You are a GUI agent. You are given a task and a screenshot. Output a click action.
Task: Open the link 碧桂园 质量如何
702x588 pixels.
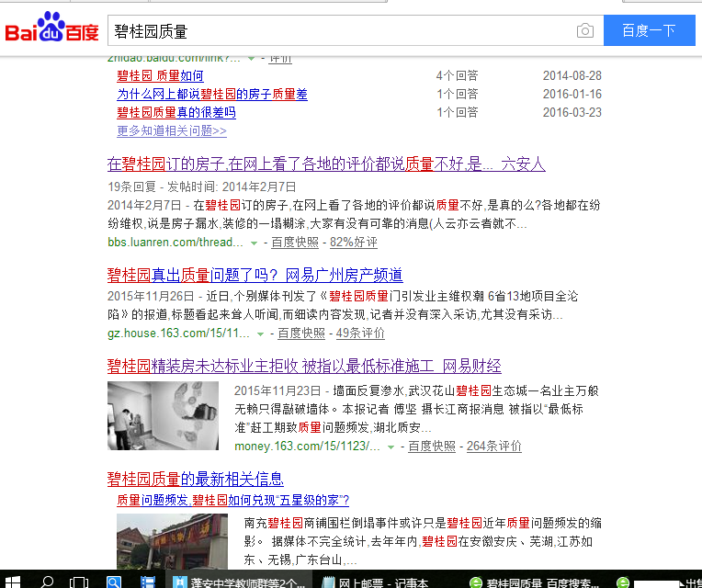click(160, 75)
